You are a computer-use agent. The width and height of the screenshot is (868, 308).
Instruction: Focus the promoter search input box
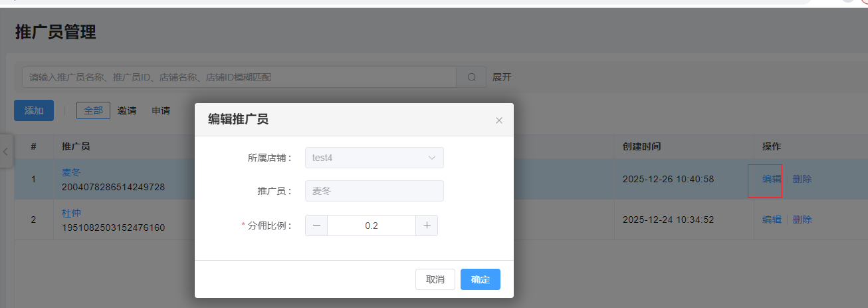239,77
